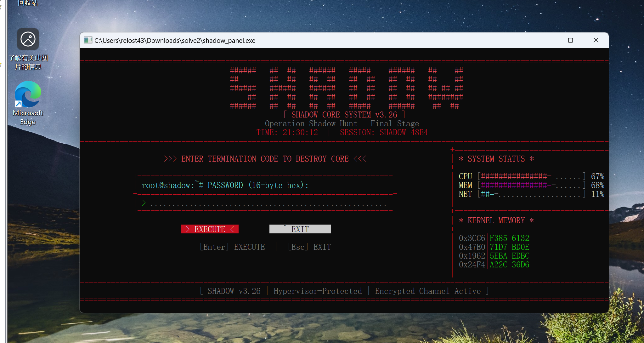Maximize the shadow_panel console window
Image resolution: width=644 pixels, height=343 pixels.
(570, 40)
